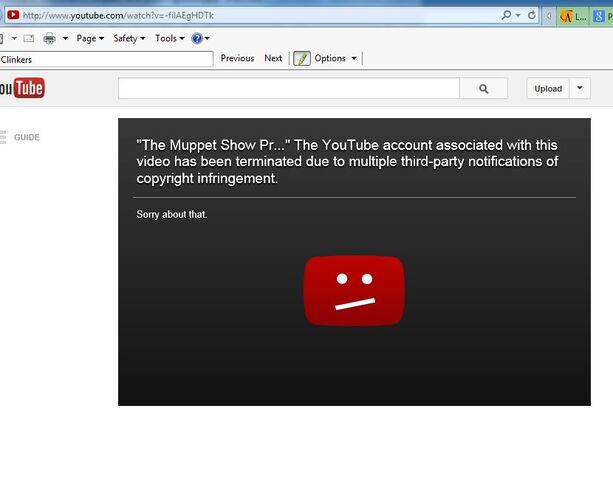This screenshot has width=613, height=479.
Task: Click the sad red YouTube error face
Action: click(x=354, y=291)
